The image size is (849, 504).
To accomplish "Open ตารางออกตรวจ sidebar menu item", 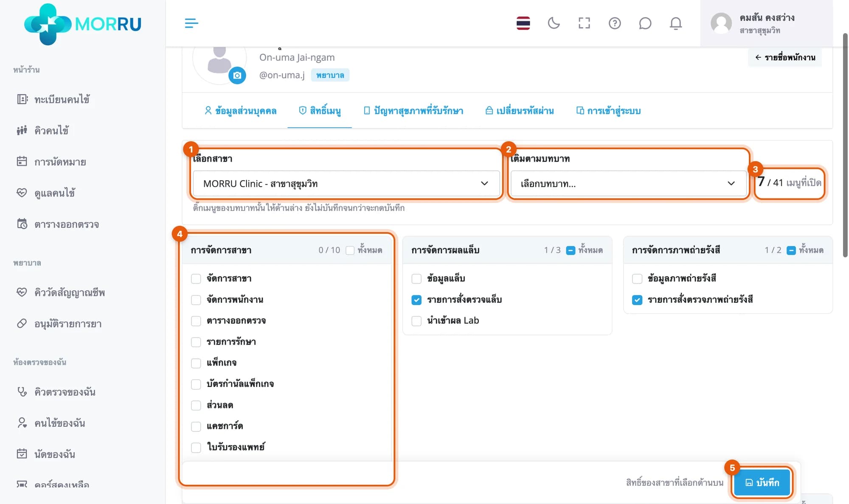I will 58,224.
